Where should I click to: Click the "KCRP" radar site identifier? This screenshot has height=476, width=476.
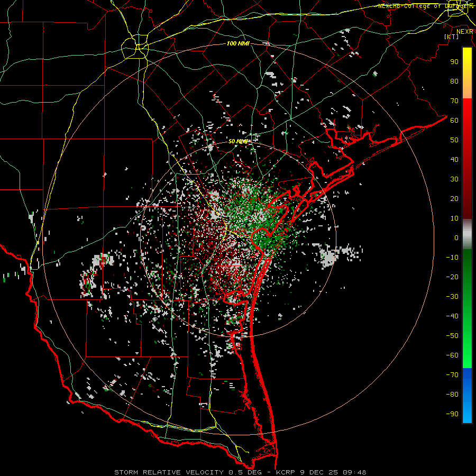coord(285,472)
